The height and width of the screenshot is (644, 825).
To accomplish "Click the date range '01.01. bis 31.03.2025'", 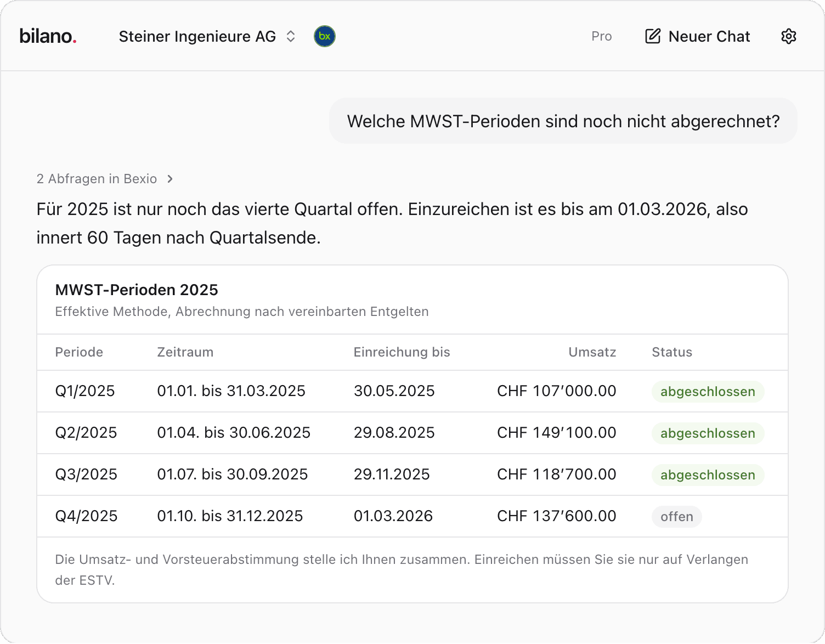I will coord(231,391).
